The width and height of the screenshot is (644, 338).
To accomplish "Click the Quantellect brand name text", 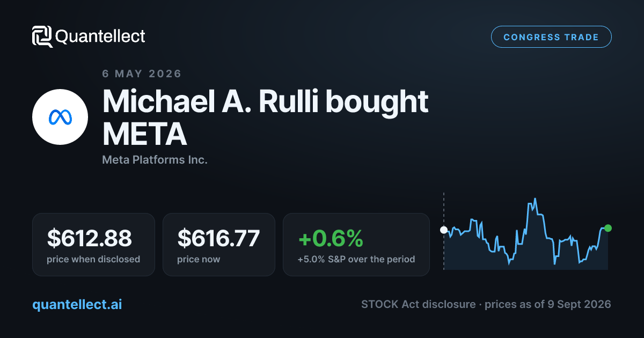I will 100,36.
